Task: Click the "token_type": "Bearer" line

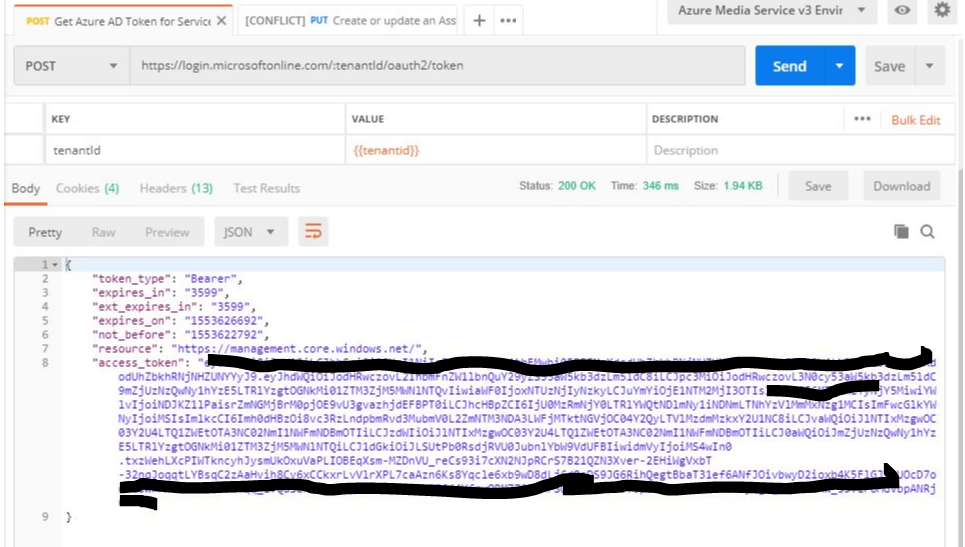Action: point(167,279)
